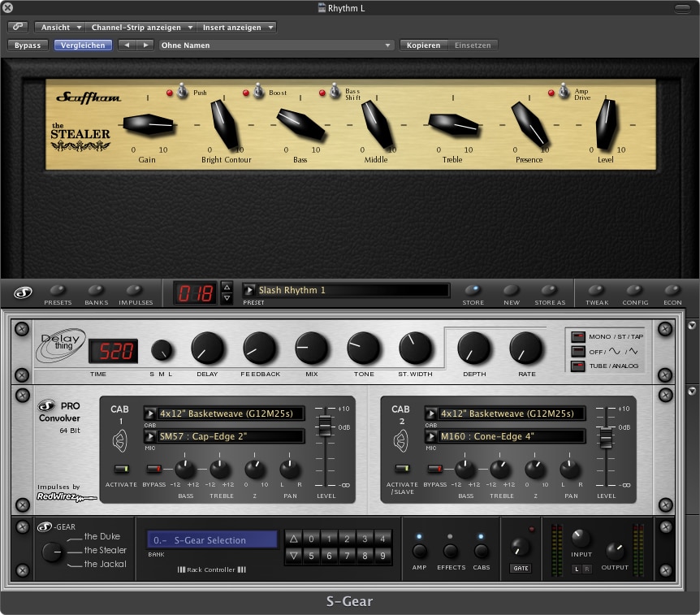The width and height of the screenshot is (700, 615).
Task: Toggle the Cab 1 Activate switch
Action: [x=121, y=469]
